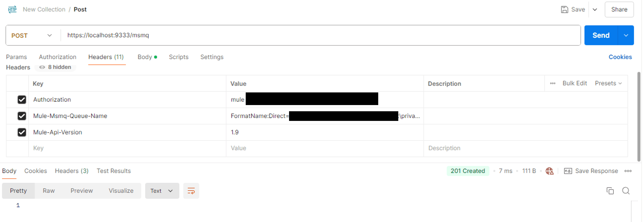Expand the Send button dropdown arrow
644x222 pixels.
626,35
